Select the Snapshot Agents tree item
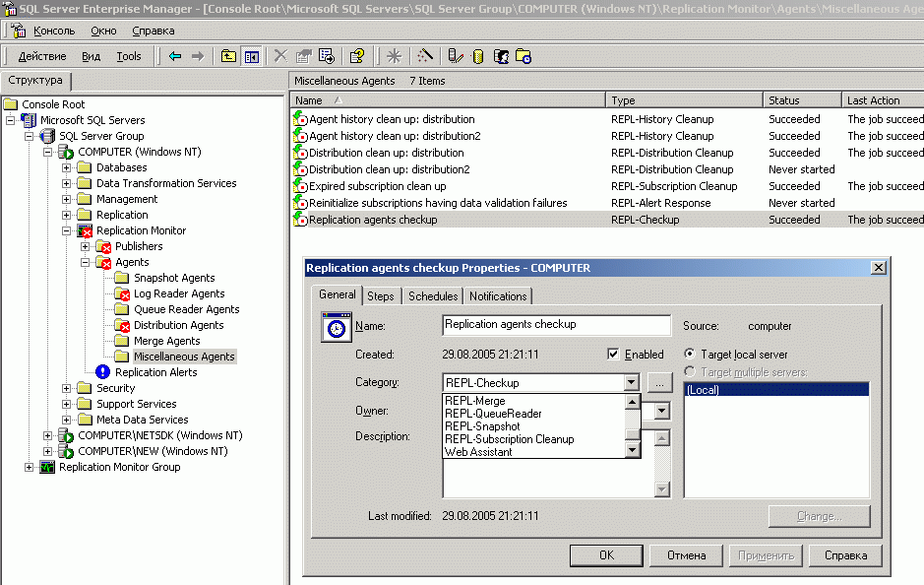 point(174,278)
